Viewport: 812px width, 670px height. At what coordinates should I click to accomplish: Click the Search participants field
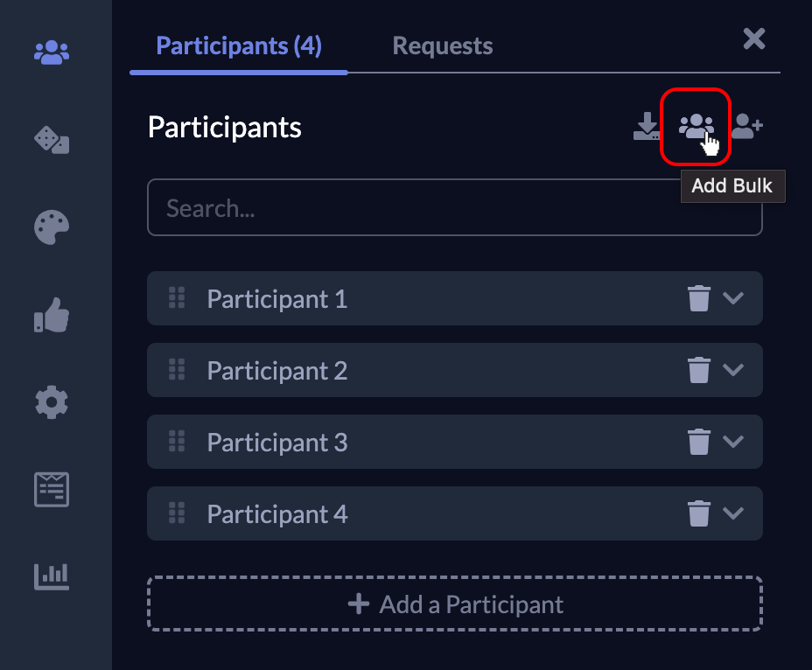455,207
